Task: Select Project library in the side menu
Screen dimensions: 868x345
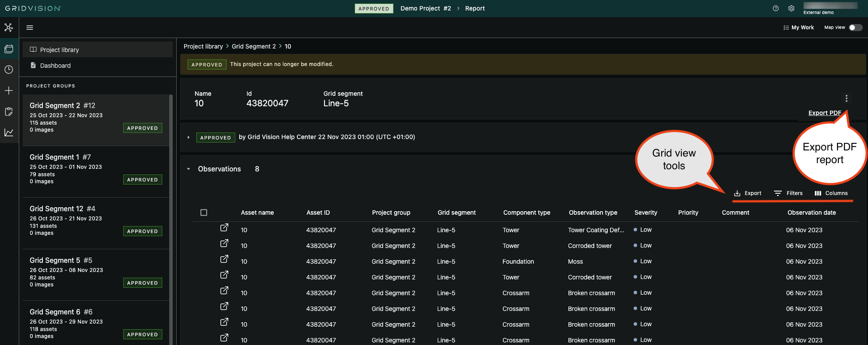Action: pyautogui.click(x=59, y=50)
